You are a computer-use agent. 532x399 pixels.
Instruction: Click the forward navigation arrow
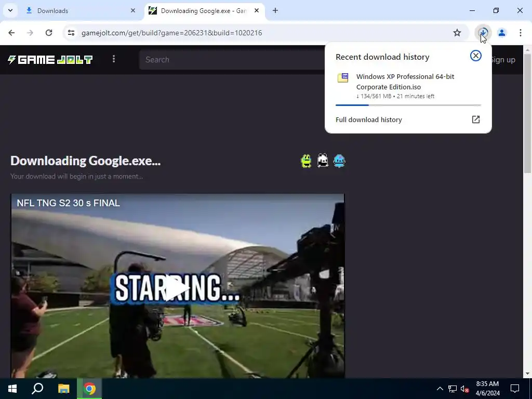30,33
